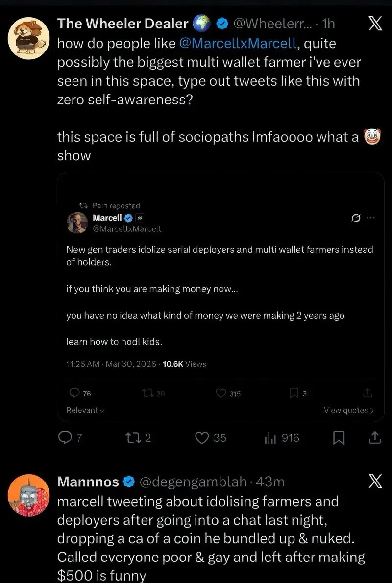Click the Grok icon on Marcell's quoted tweet
Image resolution: width=392 pixels, height=583 pixels.
pyautogui.click(x=357, y=218)
